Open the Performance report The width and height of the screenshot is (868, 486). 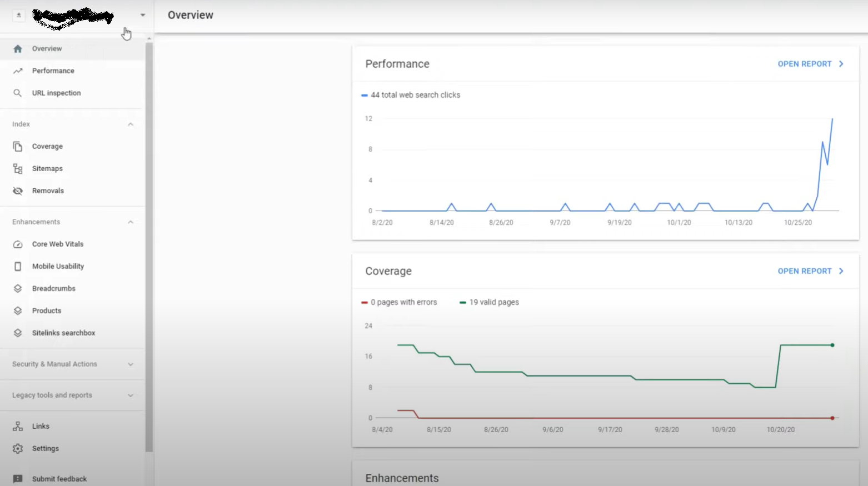click(x=810, y=63)
